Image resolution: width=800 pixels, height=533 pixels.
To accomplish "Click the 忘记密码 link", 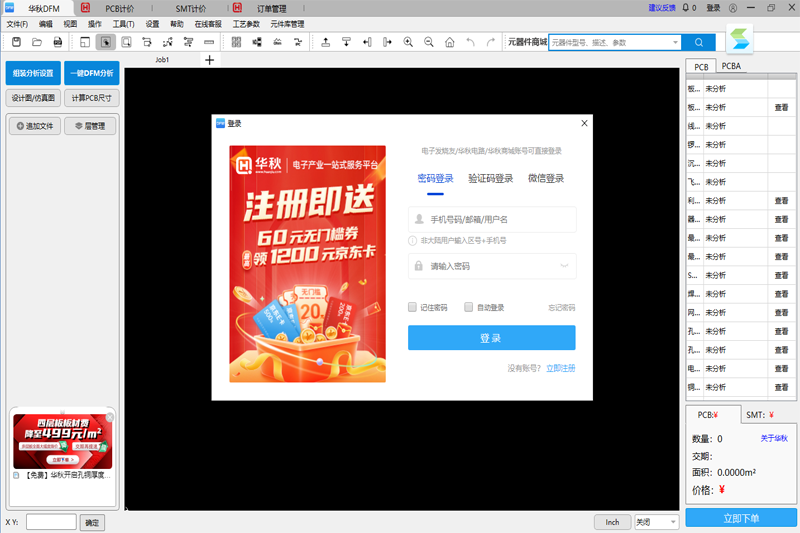I will [x=562, y=308].
